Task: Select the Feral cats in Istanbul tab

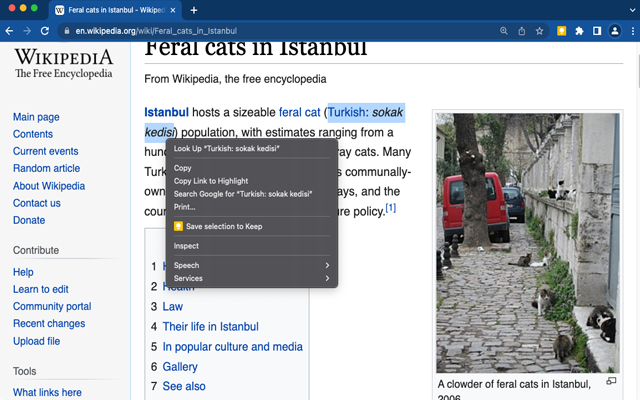Action: (x=116, y=10)
